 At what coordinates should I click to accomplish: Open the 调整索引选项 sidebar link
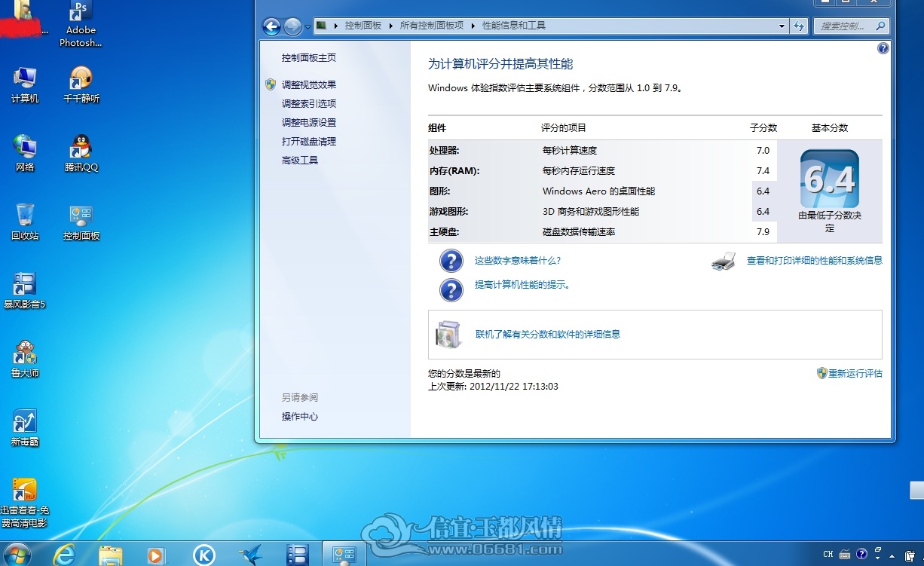309,104
